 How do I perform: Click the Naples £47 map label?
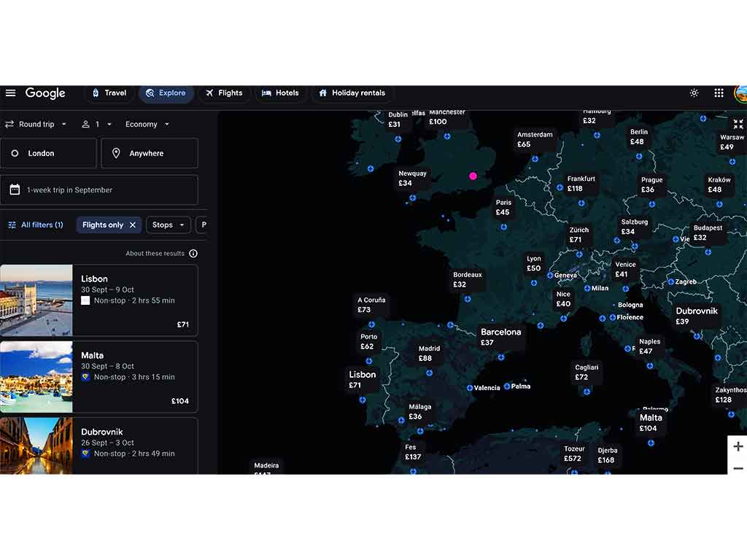pos(649,346)
